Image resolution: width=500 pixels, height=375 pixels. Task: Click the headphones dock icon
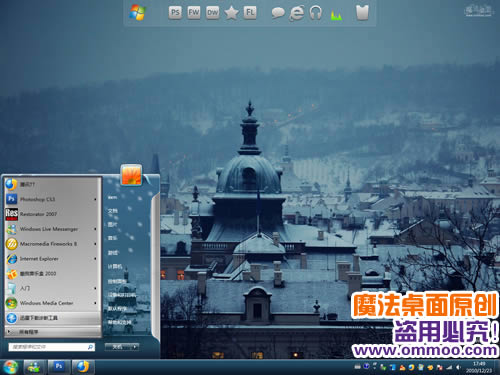(315, 13)
